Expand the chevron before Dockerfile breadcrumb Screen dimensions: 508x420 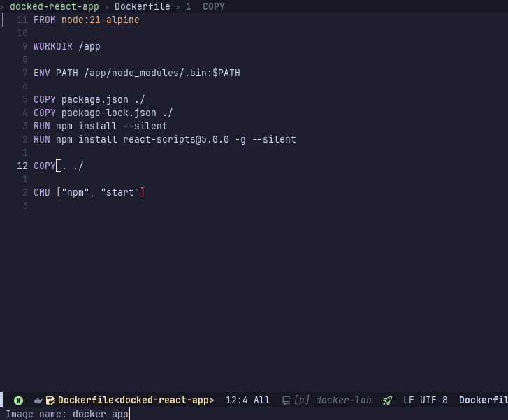point(107,6)
